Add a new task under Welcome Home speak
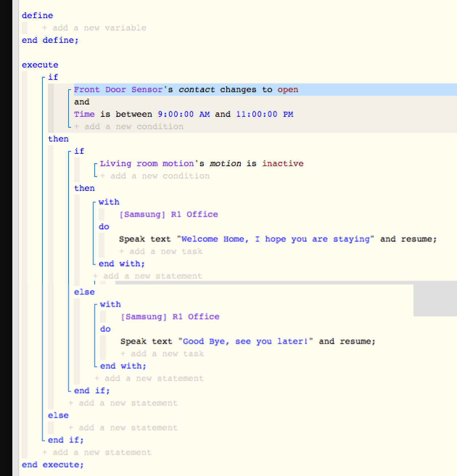Viewport: 457px width, 476px height. 161,251
